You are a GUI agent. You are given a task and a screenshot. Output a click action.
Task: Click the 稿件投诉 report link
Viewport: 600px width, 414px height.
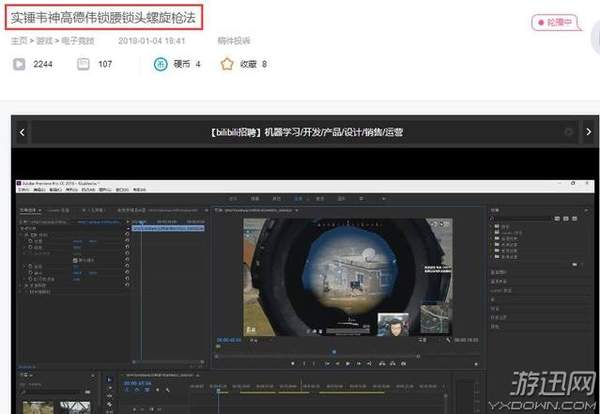click(234, 41)
